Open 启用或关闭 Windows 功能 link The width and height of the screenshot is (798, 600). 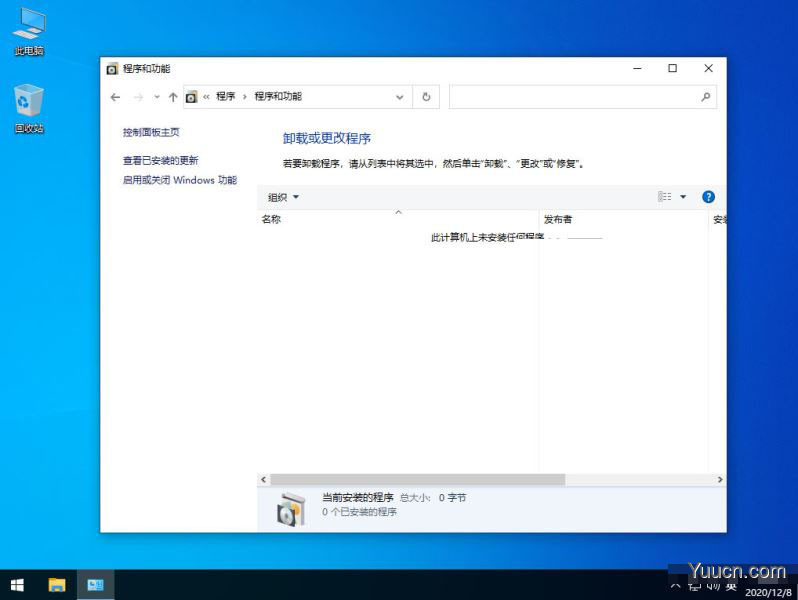point(180,180)
